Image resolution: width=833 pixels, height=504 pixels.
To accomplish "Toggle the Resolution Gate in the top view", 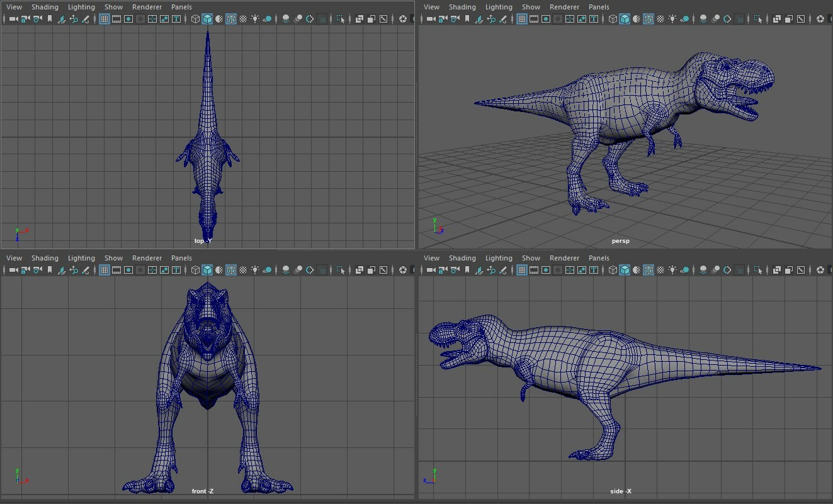I will click(128, 19).
